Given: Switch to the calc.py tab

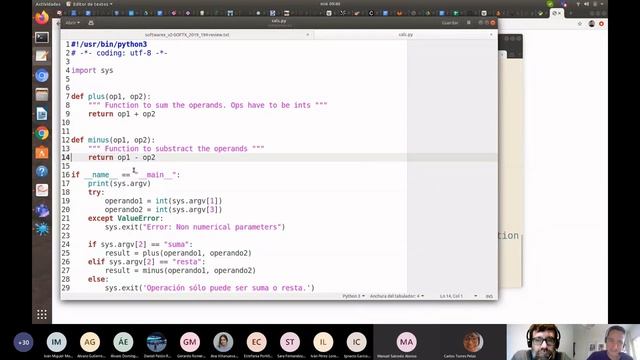Looking at the screenshot, I should click(405, 35).
